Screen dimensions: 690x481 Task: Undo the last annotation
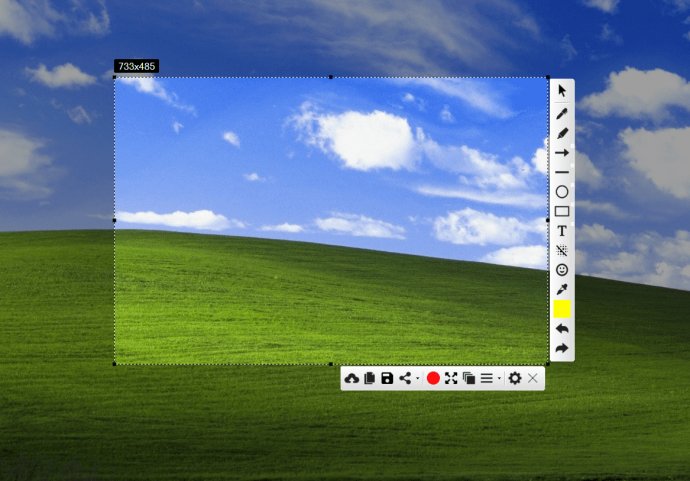[x=562, y=329]
